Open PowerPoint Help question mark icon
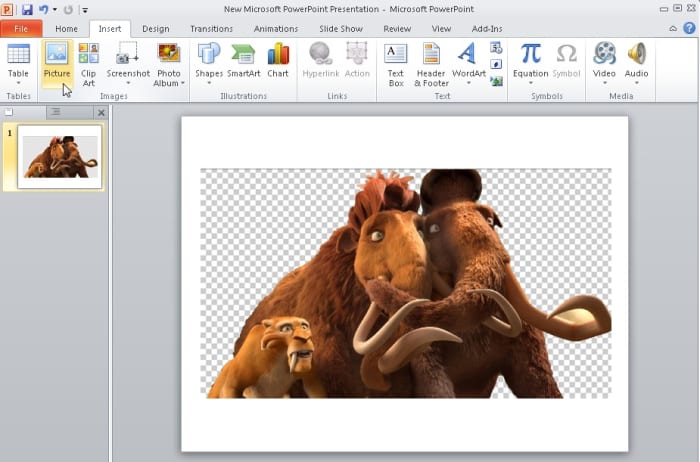Viewport: 700px width, 462px height. tap(689, 28)
